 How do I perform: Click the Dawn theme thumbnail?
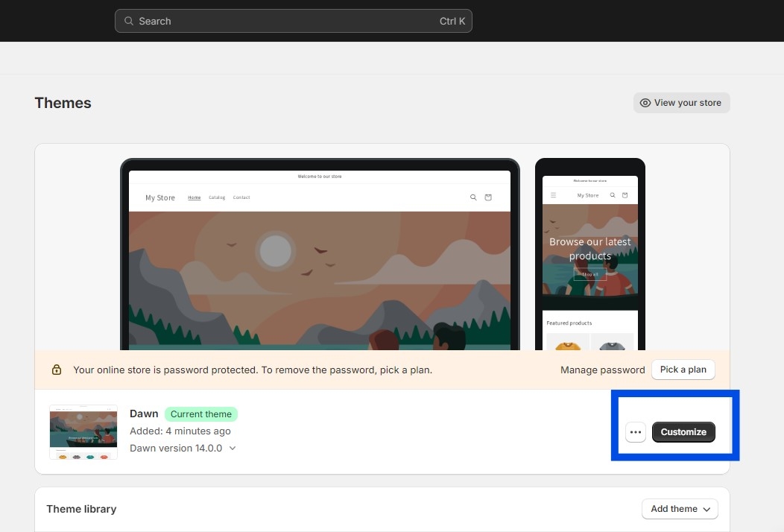(x=83, y=432)
